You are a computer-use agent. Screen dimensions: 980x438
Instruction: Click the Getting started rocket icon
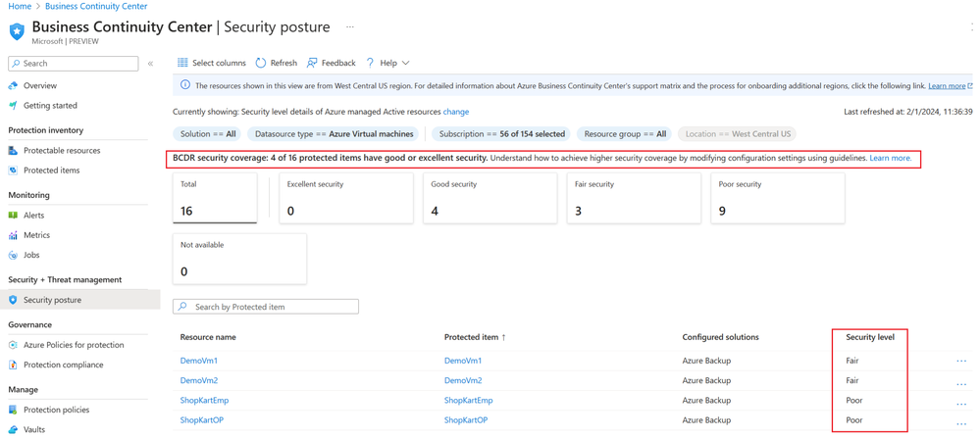click(13, 106)
